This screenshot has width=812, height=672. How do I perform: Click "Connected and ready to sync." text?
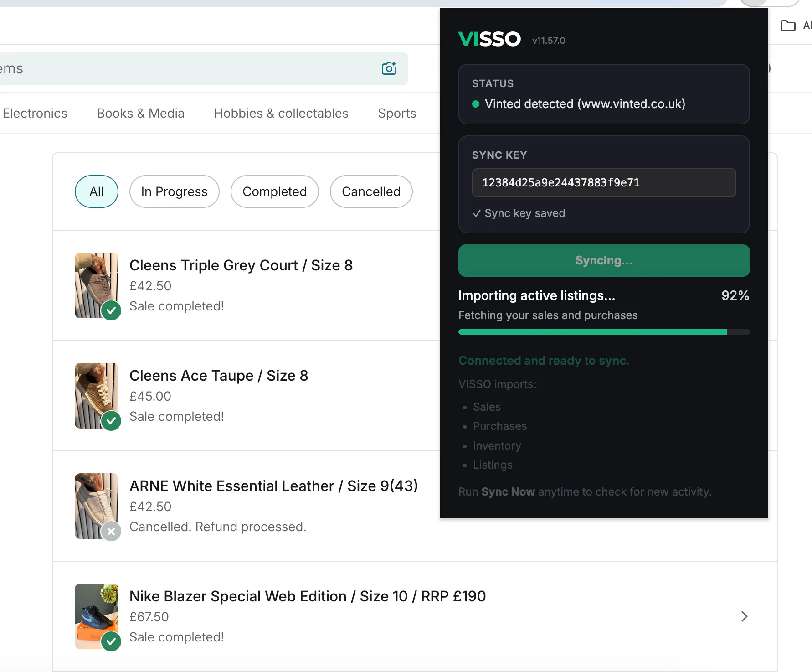(544, 361)
